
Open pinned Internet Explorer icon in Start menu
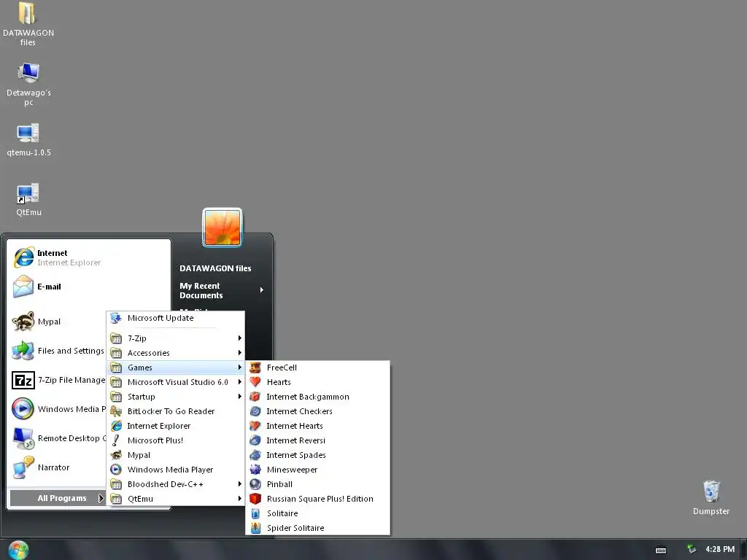point(24,257)
